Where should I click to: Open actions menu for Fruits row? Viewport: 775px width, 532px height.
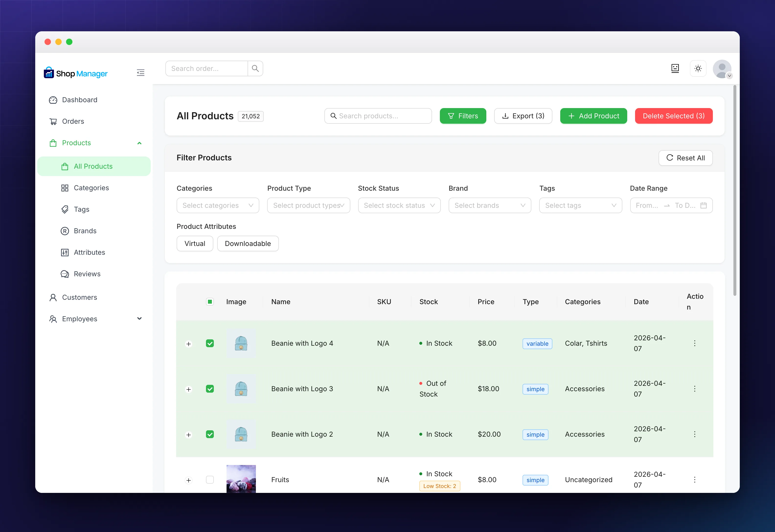pyautogui.click(x=695, y=480)
